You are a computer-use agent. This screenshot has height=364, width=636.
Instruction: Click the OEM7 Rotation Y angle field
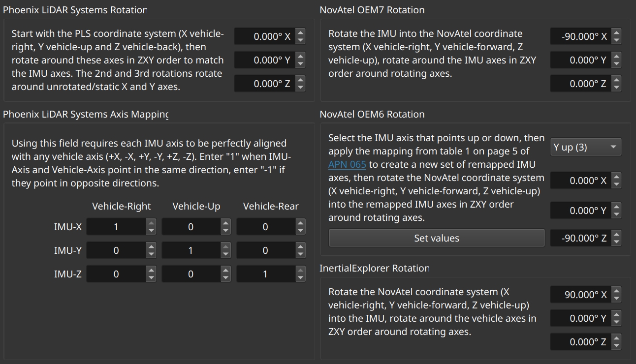[x=580, y=60]
